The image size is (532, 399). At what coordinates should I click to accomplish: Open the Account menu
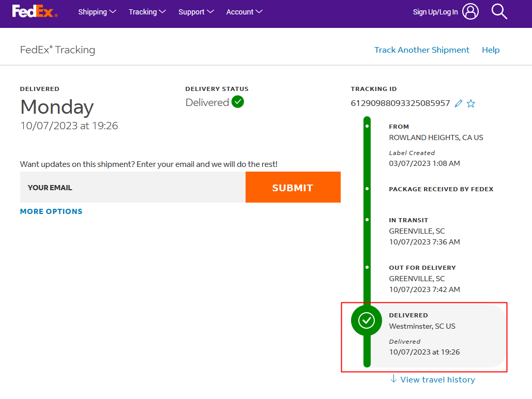pyautogui.click(x=245, y=12)
